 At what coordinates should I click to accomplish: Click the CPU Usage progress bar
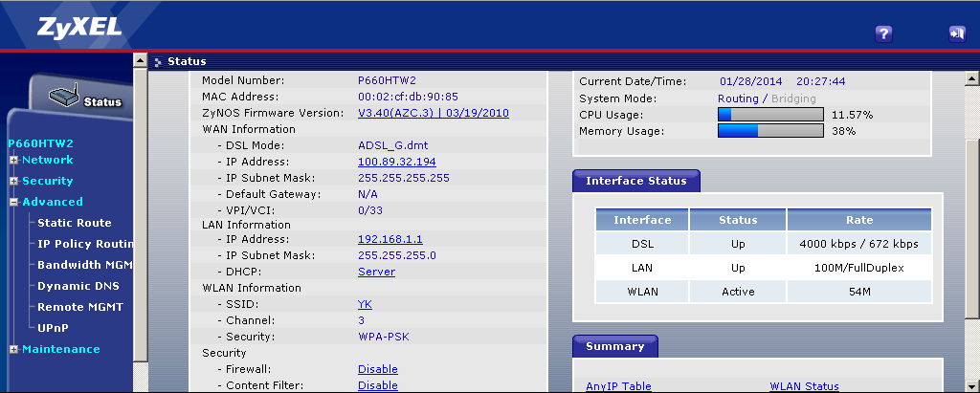click(x=770, y=115)
